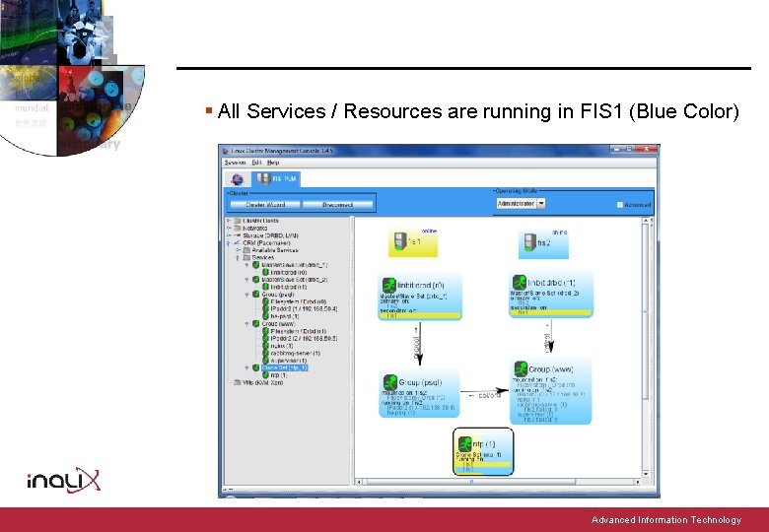The height and width of the screenshot is (532, 769).
Task: Click the Storage (DRBD, LVM) icon
Action: [238, 235]
